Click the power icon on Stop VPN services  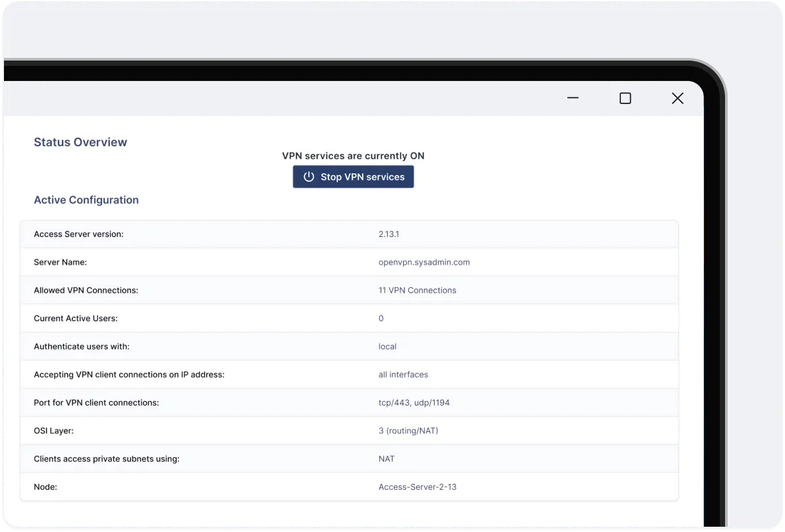[309, 176]
